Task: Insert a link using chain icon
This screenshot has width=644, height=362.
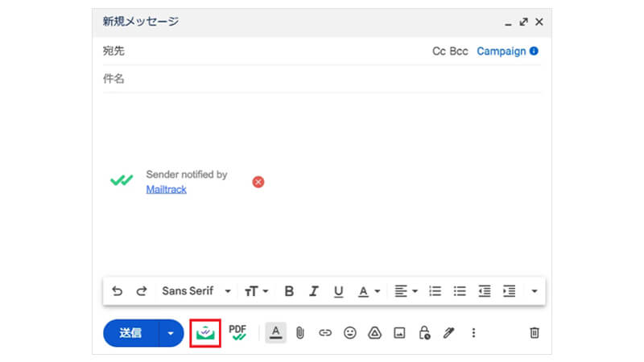Action: pyautogui.click(x=325, y=333)
